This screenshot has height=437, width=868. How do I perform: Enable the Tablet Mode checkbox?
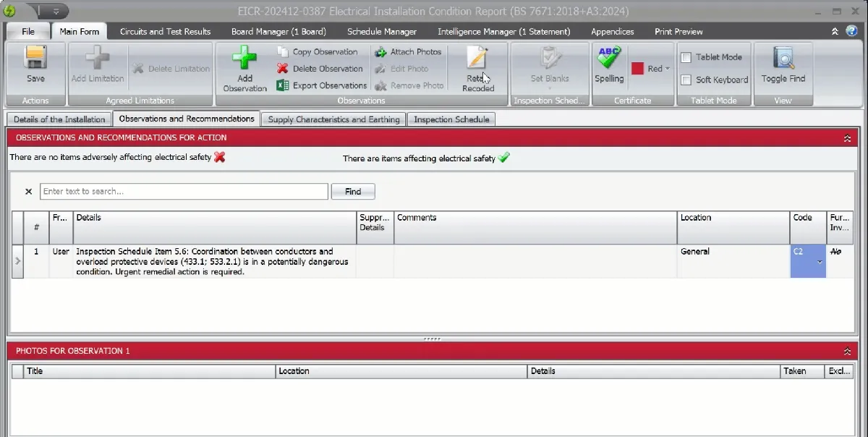pyautogui.click(x=686, y=58)
